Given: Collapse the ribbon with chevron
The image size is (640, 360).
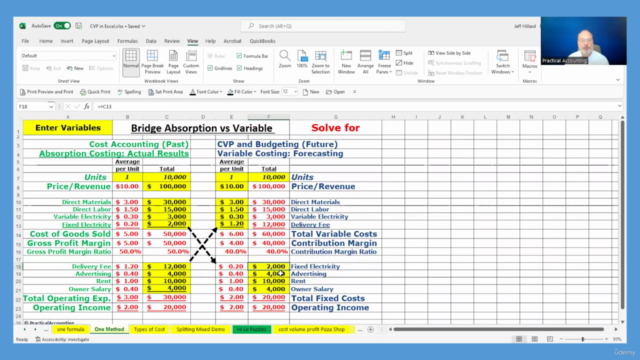Looking at the screenshot, I should [x=618, y=80].
